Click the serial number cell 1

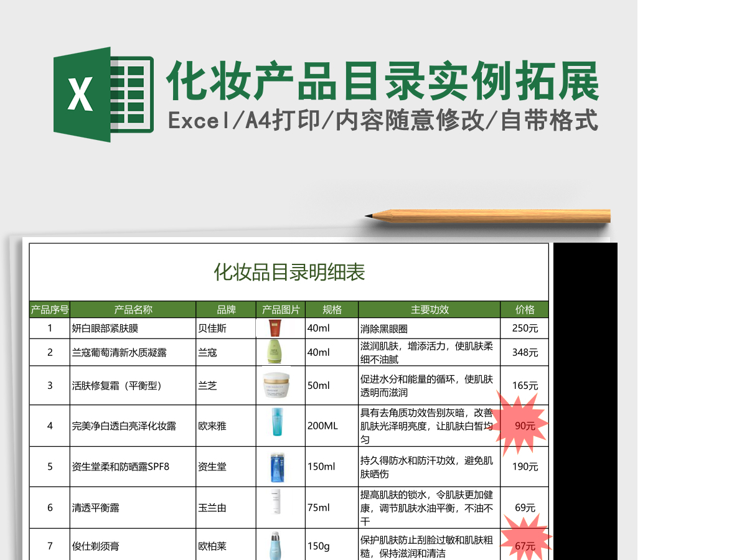tap(50, 329)
